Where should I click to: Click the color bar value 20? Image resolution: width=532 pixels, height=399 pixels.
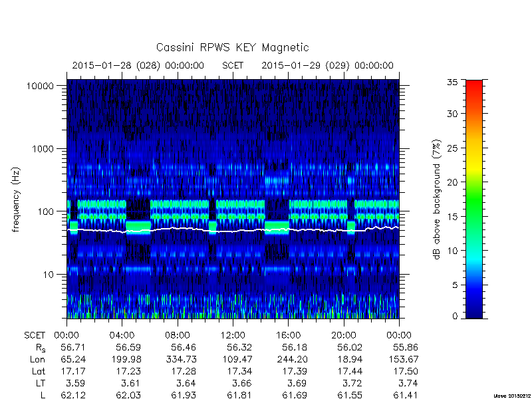(x=452, y=182)
